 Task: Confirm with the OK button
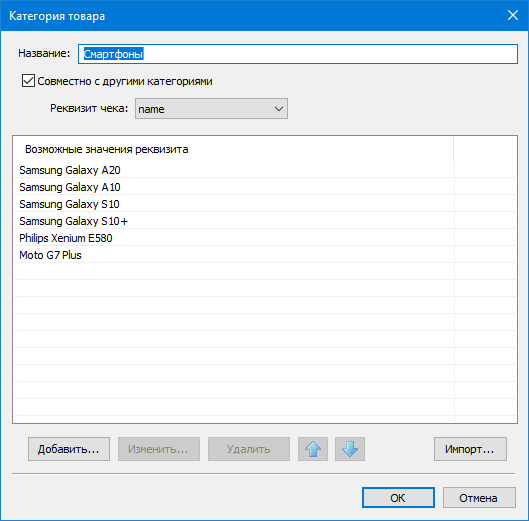(x=398, y=498)
